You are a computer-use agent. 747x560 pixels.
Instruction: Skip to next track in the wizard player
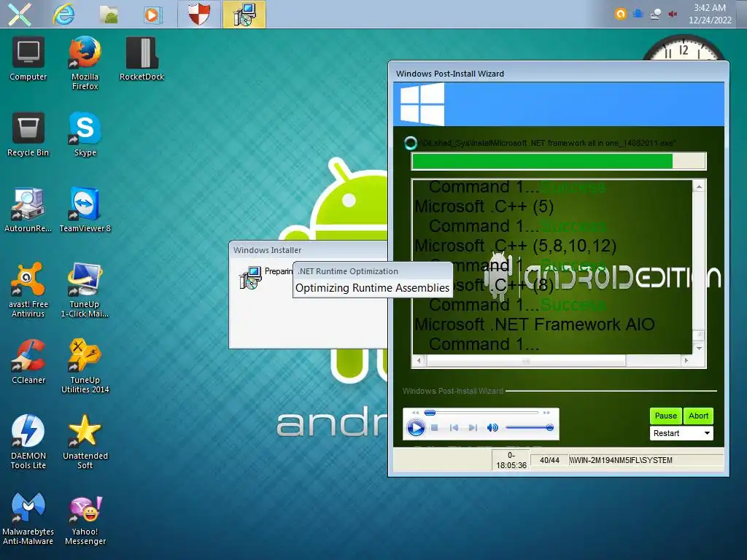(x=473, y=427)
